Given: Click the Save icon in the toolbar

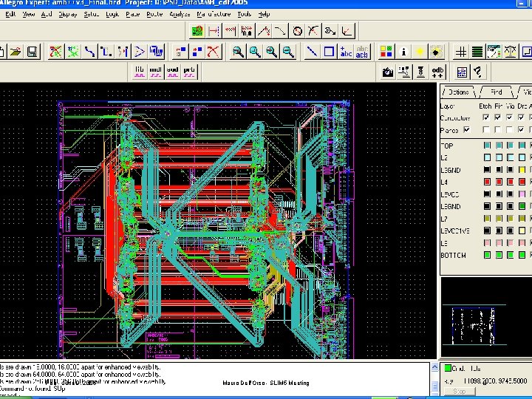Looking at the screenshot, I should point(33,52).
